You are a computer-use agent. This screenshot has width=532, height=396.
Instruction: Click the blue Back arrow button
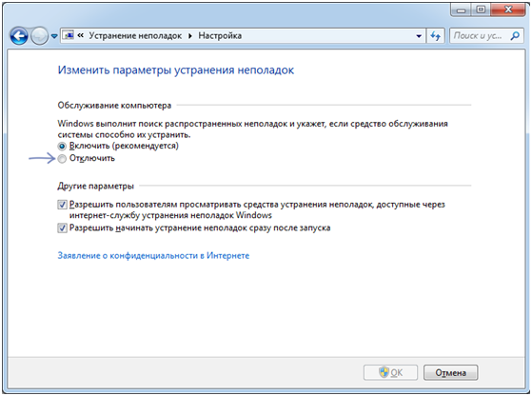[x=19, y=35]
